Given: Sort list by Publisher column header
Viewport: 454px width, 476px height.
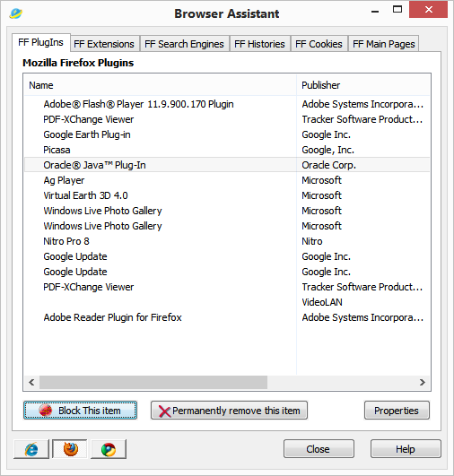Looking at the screenshot, I should 363,85.
